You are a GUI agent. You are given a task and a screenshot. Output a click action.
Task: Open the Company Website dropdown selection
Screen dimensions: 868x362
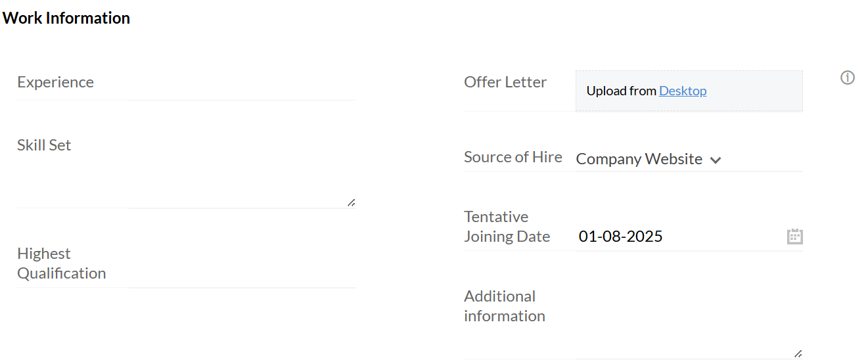pyautogui.click(x=639, y=159)
